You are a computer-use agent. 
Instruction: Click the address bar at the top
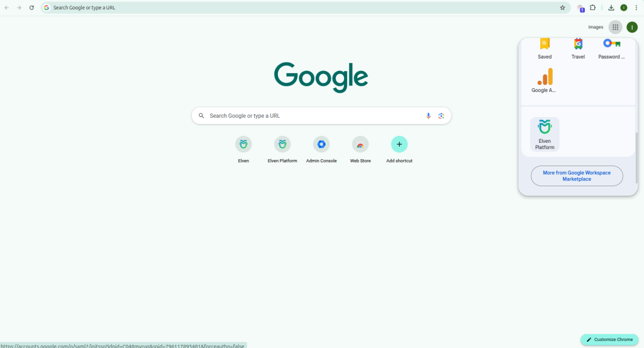[x=306, y=8]
